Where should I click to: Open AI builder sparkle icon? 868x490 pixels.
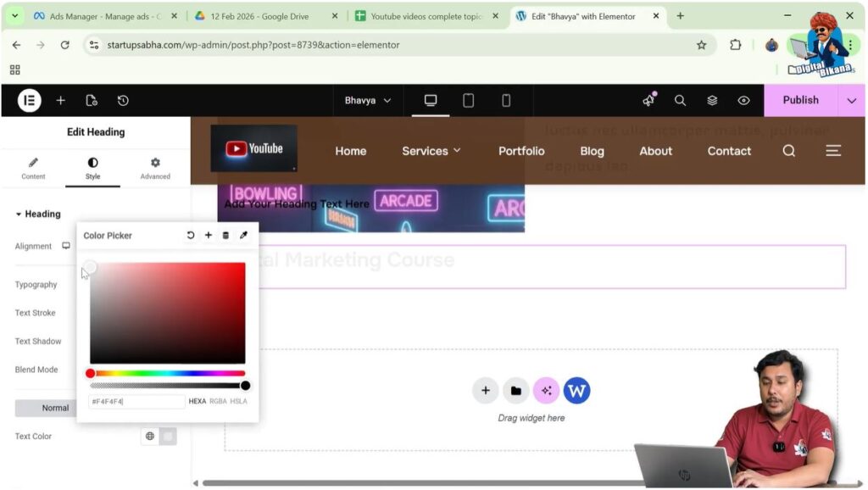point(546,391)
